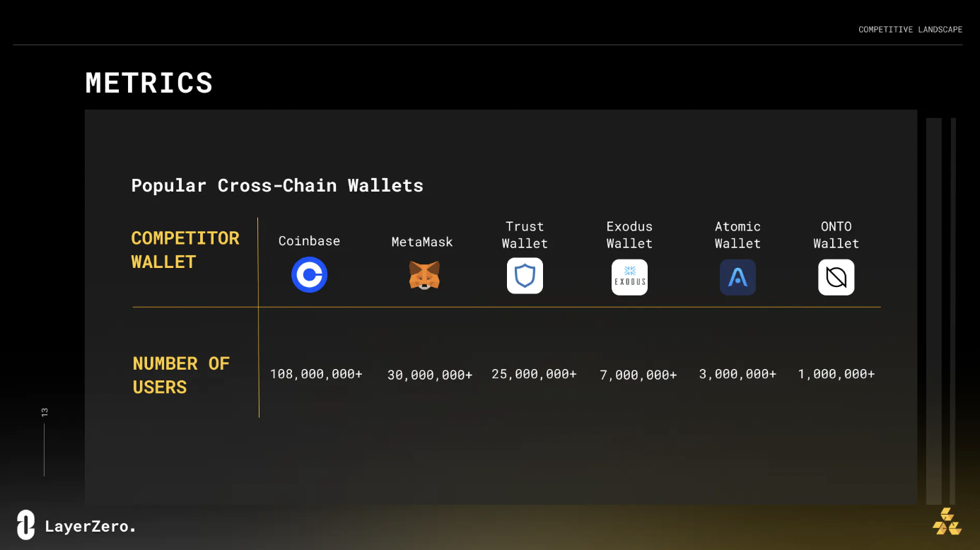Screen dimensions: 980x550
Task: Click the LayerZero brand name text
Action: pyautogui.click(x=90, y=527)
